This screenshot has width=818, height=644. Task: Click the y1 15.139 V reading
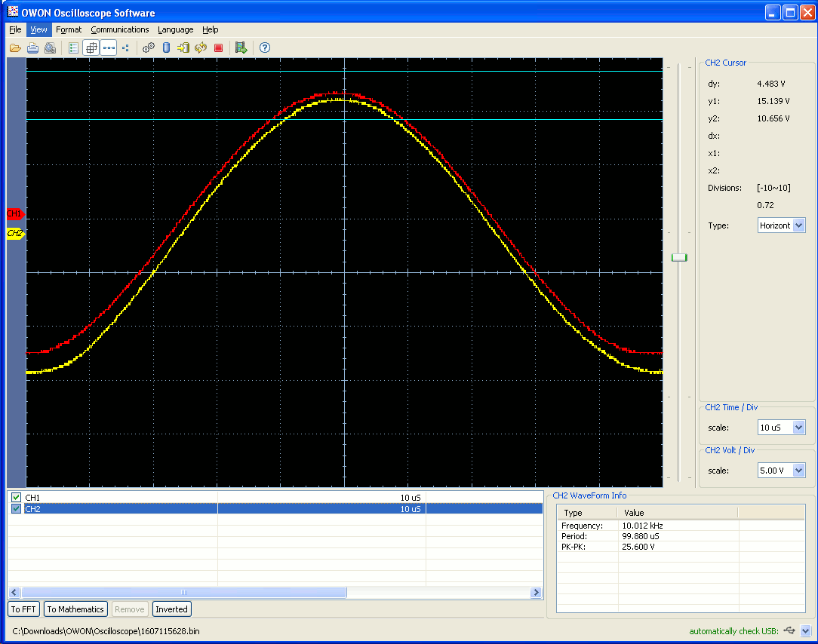(773, 100)
